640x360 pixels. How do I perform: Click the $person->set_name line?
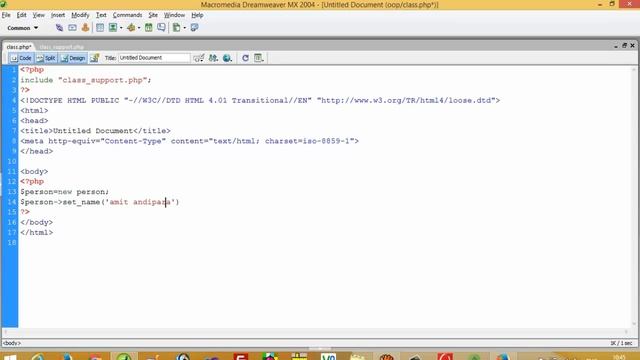click(100, 202)
